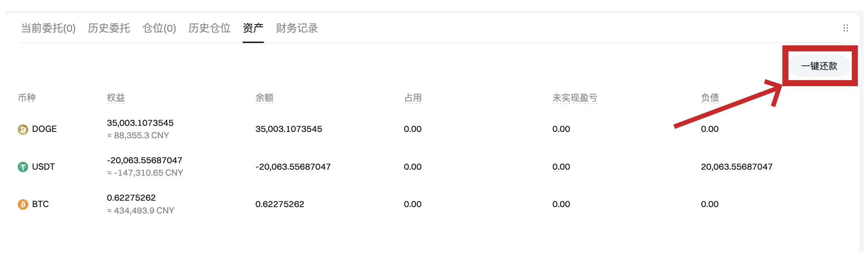This screenshot has height=263, width=868.
Task: Click the green USDT coin icon
Action: pyautogui.click(x=23, y=167)
